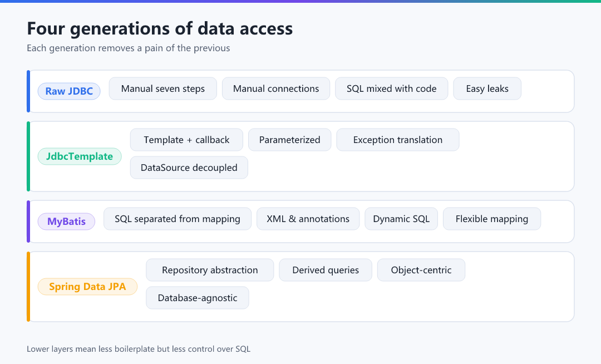Select the 'Database-agnostic' chip
The image size is (601, 364).
tap(198, 298)
